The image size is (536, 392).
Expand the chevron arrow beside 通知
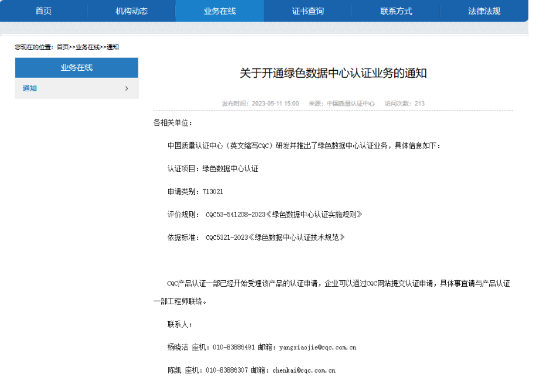127,88
